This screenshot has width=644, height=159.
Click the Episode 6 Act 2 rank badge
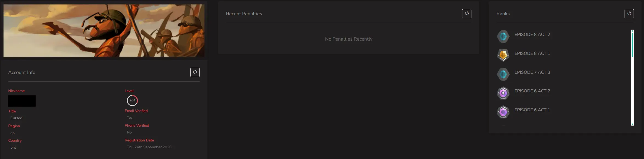503,93
